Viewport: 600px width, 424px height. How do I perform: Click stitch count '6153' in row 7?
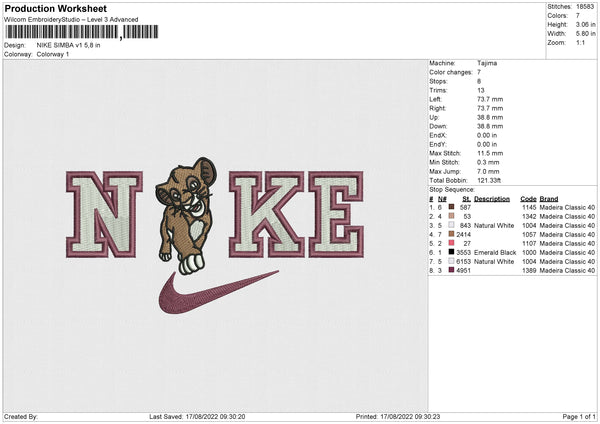click(x=463, y=261)
